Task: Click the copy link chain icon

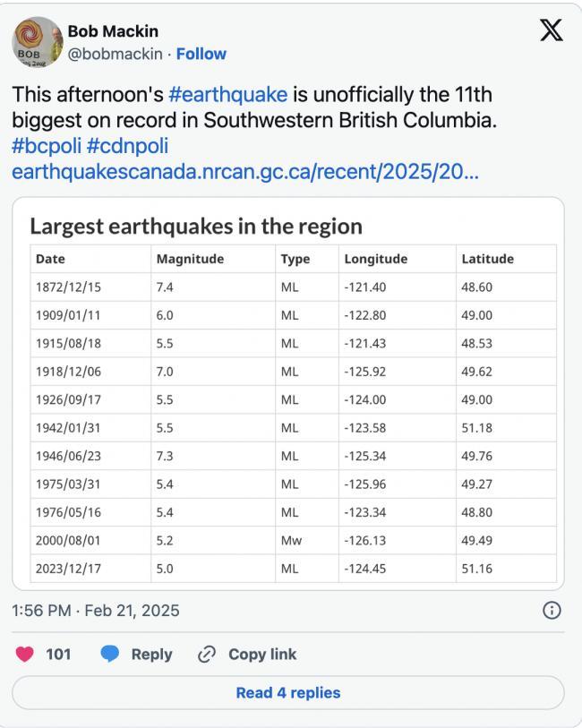Action: pos(207,655)
